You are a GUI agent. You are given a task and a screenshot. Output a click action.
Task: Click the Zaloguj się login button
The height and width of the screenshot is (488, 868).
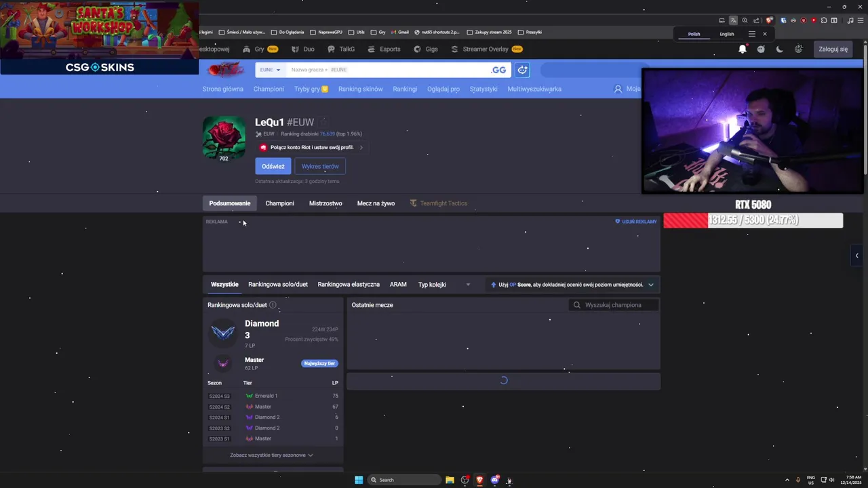(x=833, y=49)
